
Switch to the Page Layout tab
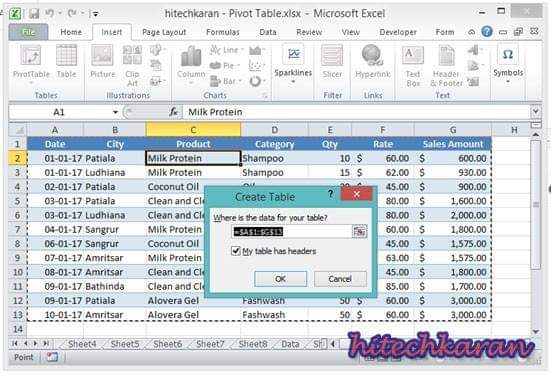pos(164,32)
